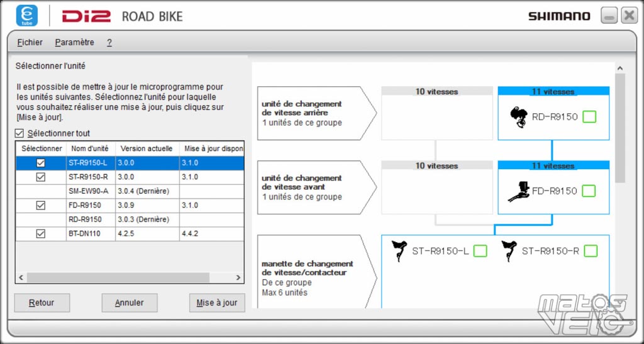Open the Paramètre menu
This screenshot has width=644, height=344.
point(74,42)
